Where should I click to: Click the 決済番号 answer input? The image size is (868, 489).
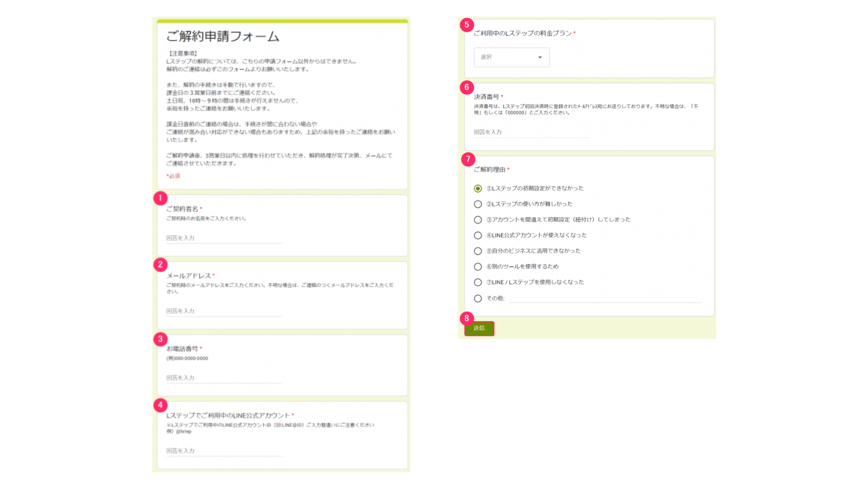click(531, 132)
